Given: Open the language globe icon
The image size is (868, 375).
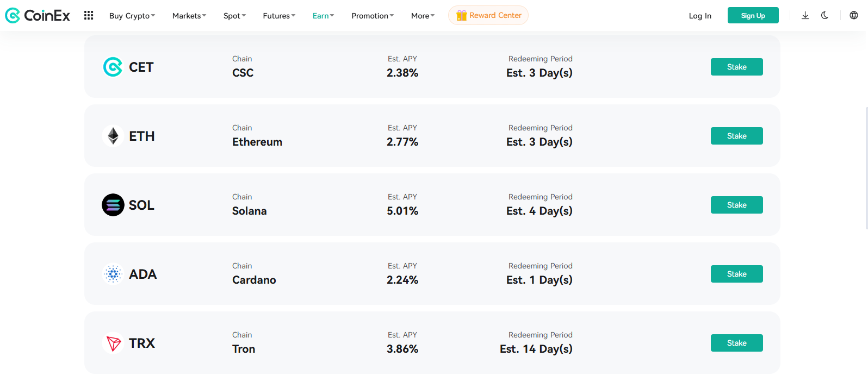Looking at the screenshot, I should 854,16.
